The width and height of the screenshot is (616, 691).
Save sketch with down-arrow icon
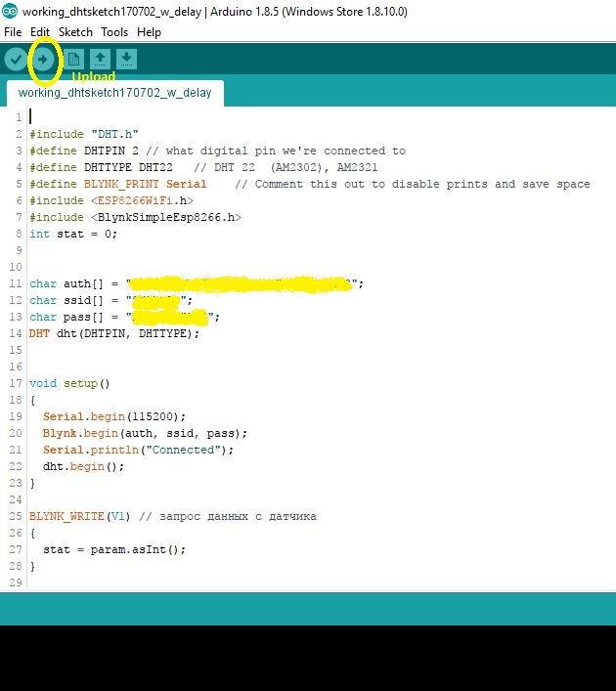pos(126,59)
